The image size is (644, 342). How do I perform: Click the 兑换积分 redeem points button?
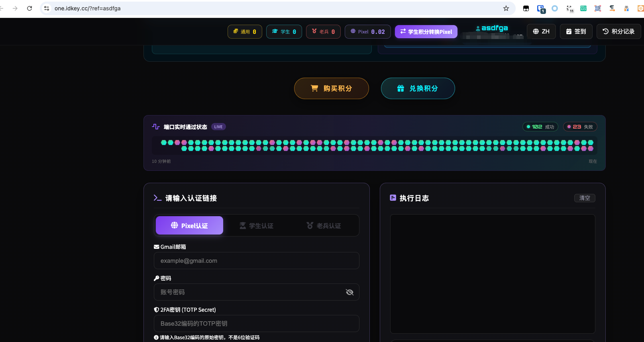pyautogui.click(x=418, y=88)
